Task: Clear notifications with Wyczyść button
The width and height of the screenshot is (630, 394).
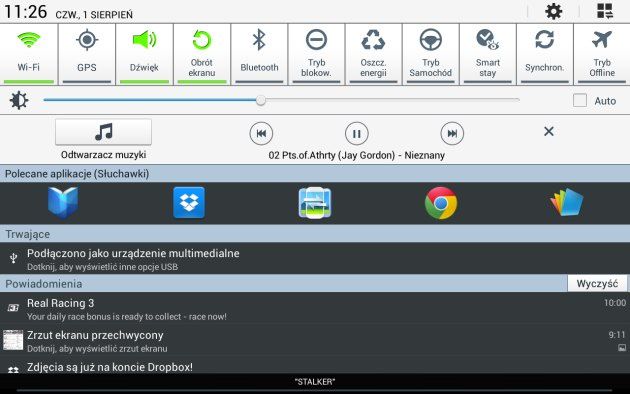Action: [597, 284]
